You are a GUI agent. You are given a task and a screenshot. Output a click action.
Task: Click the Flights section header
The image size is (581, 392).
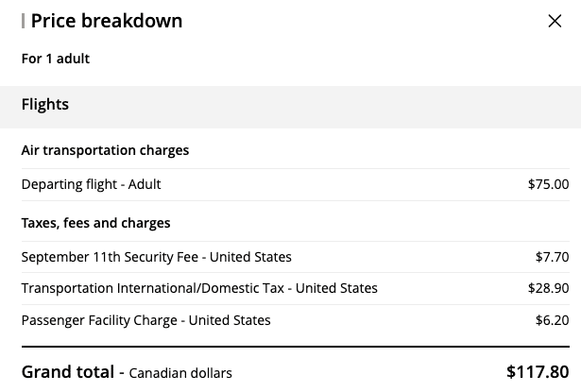point(45,105)
